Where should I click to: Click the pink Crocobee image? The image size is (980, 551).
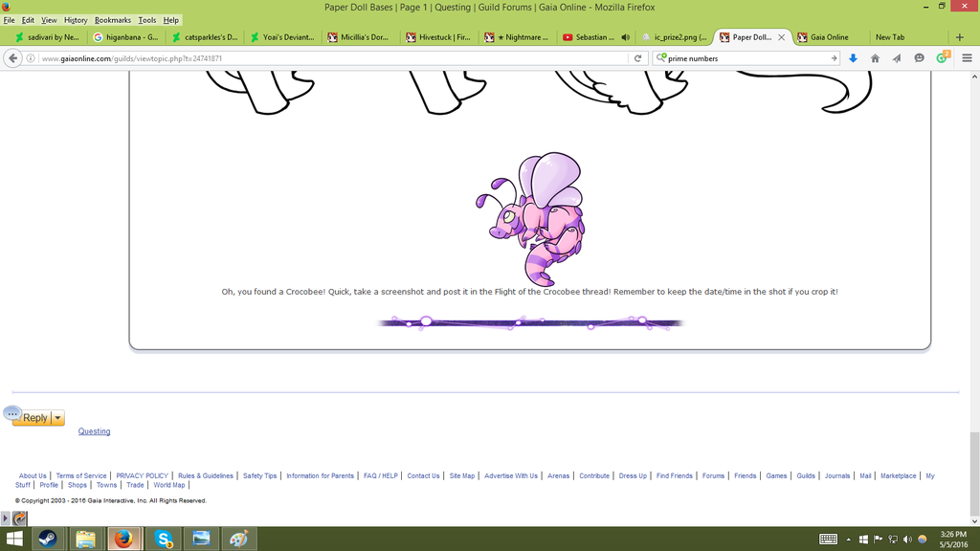coord(530,219)
